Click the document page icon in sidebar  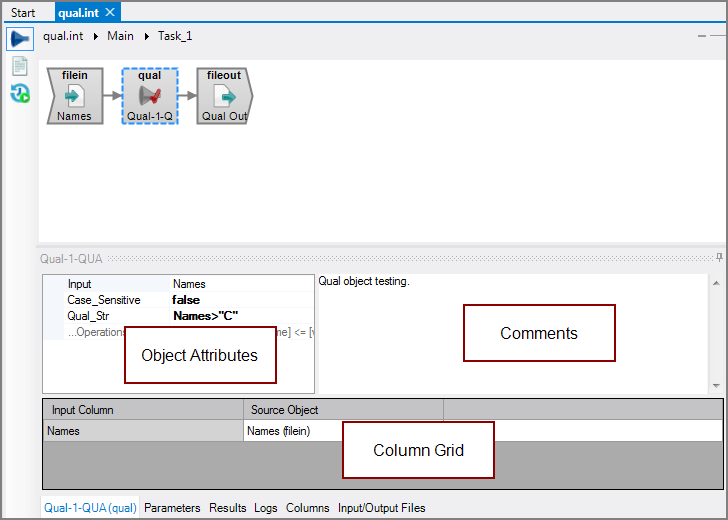click(19, 66)
